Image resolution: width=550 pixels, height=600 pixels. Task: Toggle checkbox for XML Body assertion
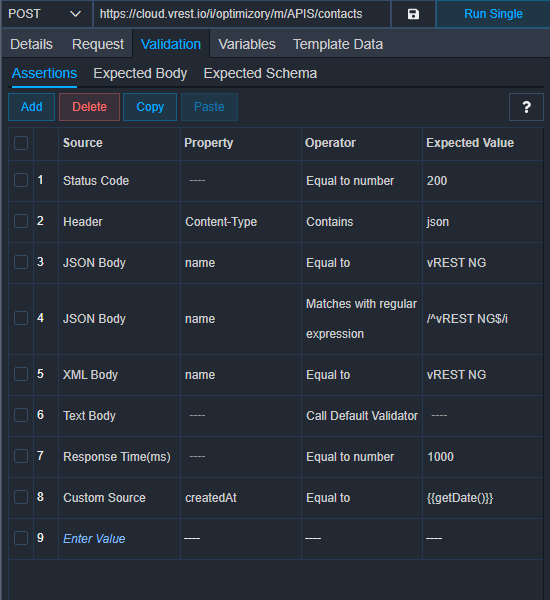pos(21,374)
